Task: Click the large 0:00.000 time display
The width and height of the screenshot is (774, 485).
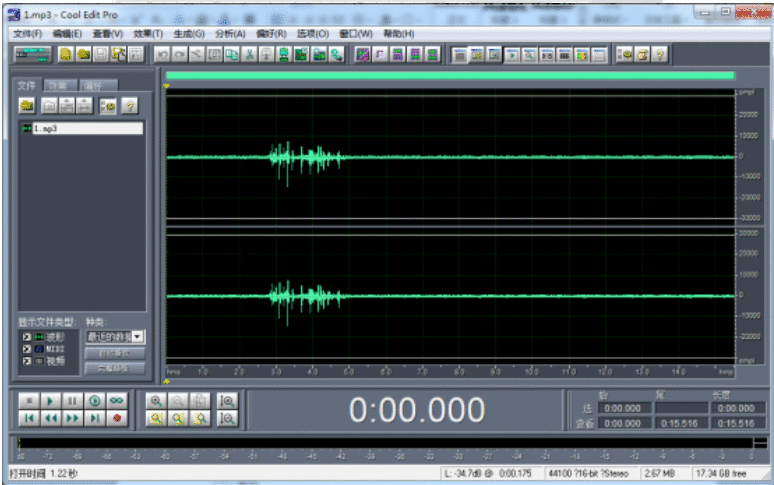Action: click(416, 410)
